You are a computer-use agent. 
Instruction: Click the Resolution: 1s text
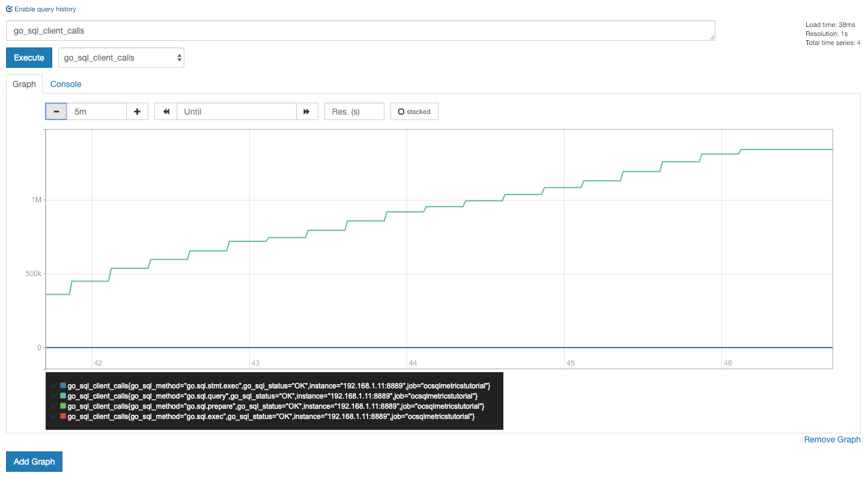(x=826, y=34)
